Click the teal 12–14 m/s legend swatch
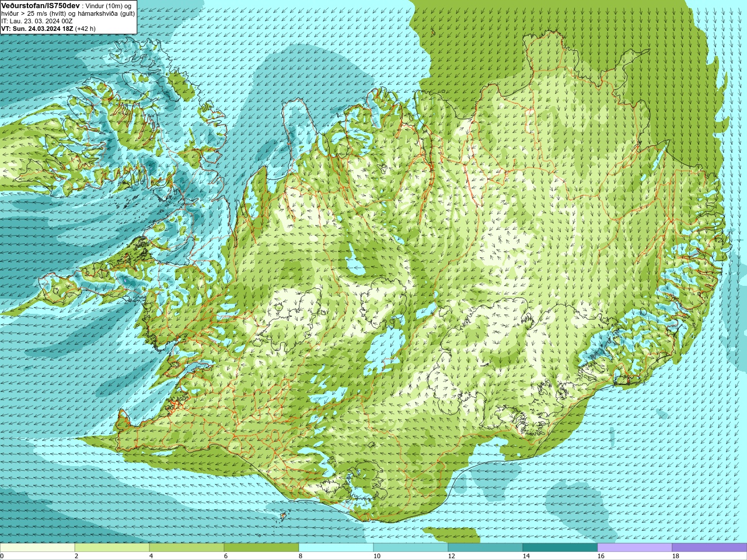 [486, 548]
